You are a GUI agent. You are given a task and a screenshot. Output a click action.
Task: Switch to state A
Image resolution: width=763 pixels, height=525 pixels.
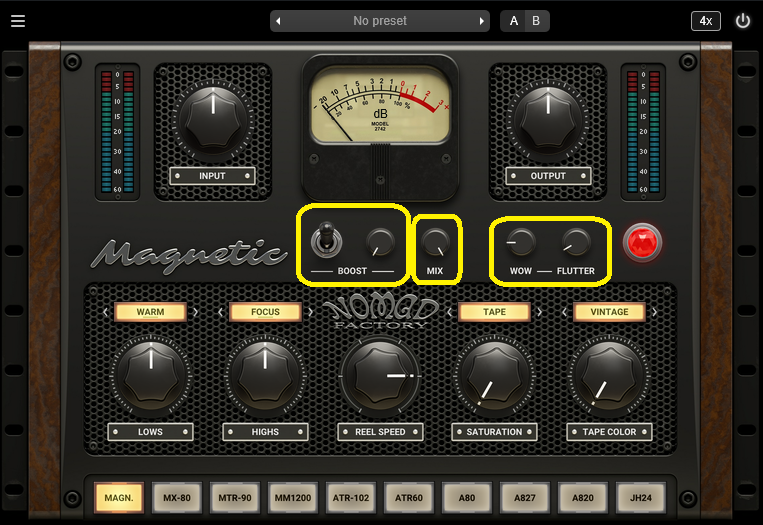pyautogui.click(x=513, y=21)
